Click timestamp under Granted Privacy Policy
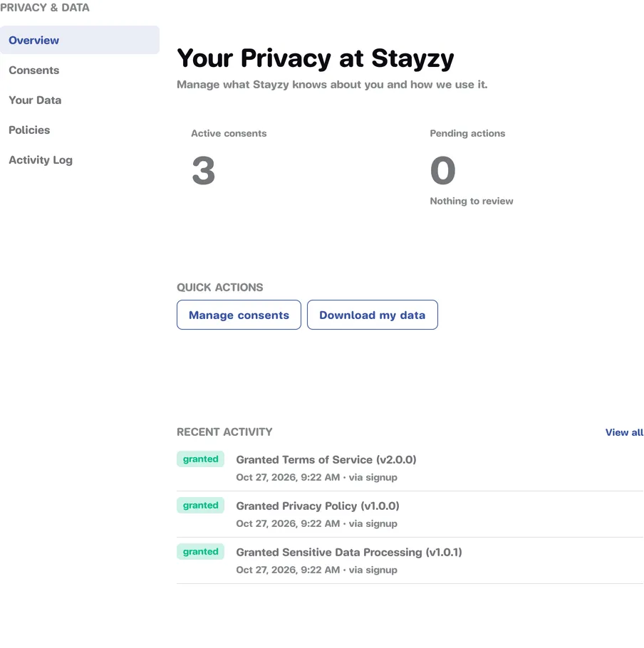Viewport: 644px width, 648px height. [316, 523]
